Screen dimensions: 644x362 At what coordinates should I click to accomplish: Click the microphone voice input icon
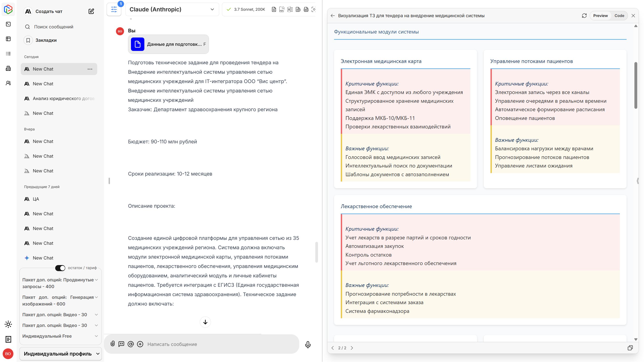tap(308, 344)
